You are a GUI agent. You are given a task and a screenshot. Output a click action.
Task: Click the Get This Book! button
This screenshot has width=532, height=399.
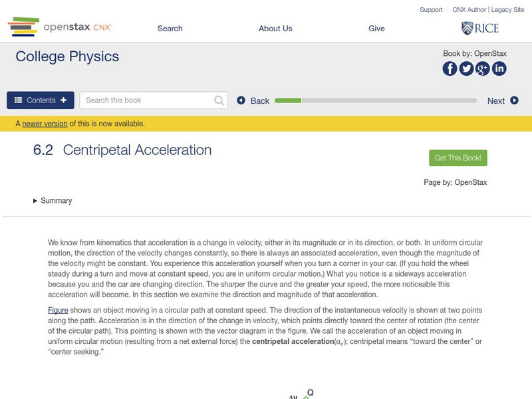[458, 158]
